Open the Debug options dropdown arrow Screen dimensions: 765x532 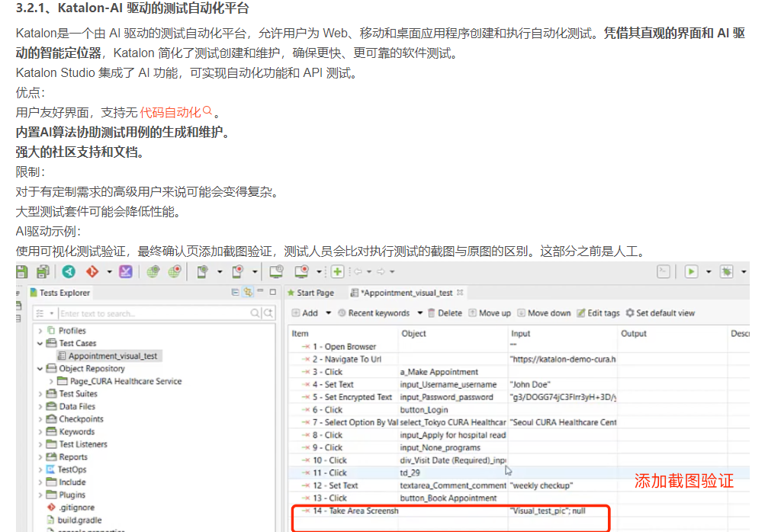(x=744, y=271)
